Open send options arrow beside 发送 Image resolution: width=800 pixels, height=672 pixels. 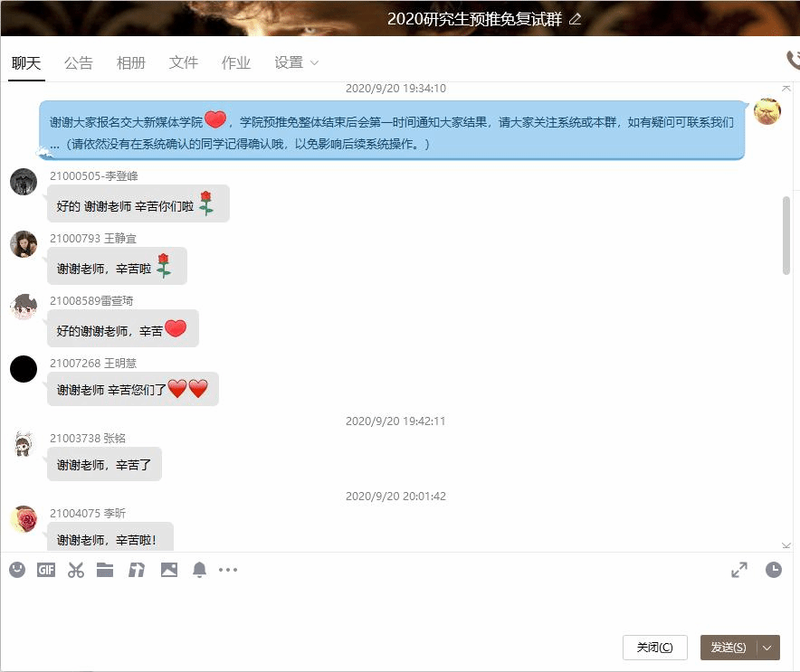coord(768,648)
